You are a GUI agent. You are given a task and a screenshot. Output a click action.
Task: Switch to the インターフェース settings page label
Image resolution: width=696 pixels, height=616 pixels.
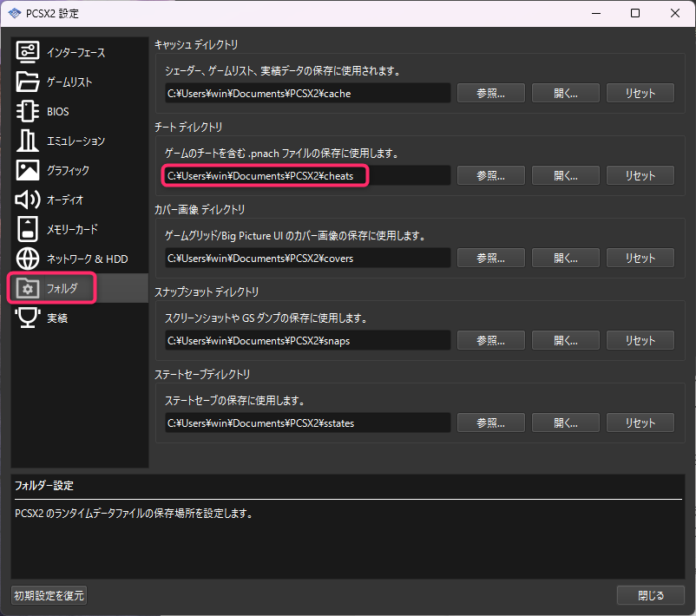point(76,52)
